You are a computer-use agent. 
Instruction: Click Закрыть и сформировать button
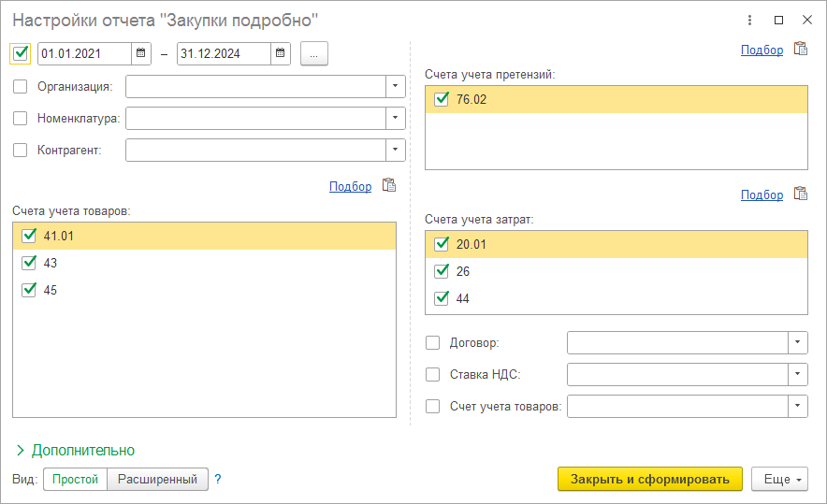pos(650,480)
